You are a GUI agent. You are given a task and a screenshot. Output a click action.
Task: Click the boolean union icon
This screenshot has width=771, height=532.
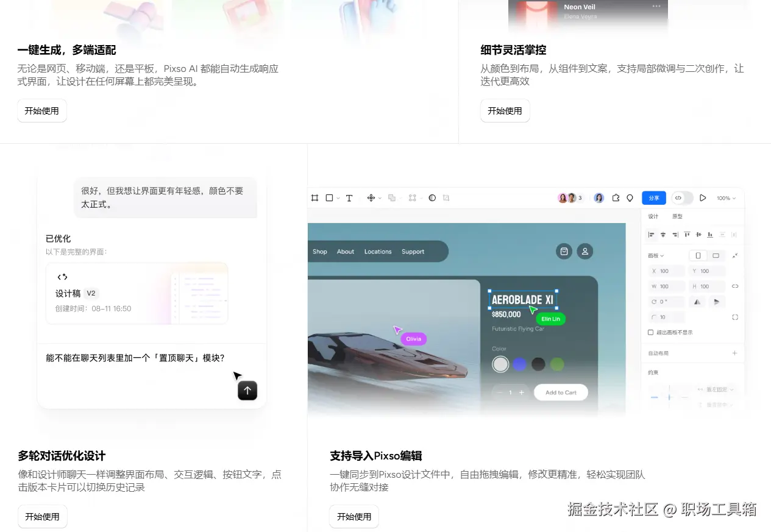point(392,198)
